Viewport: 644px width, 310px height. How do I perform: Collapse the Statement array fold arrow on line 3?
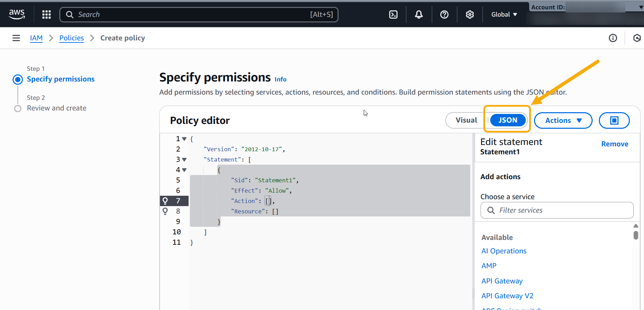pyautogui.click(x=184, y=159)
